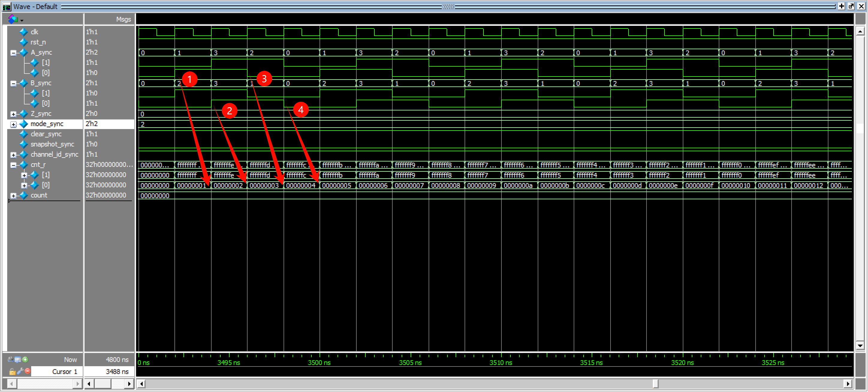Click the edit grid and timeline icon
868x392 pixels.
click(x=17, y=360)
